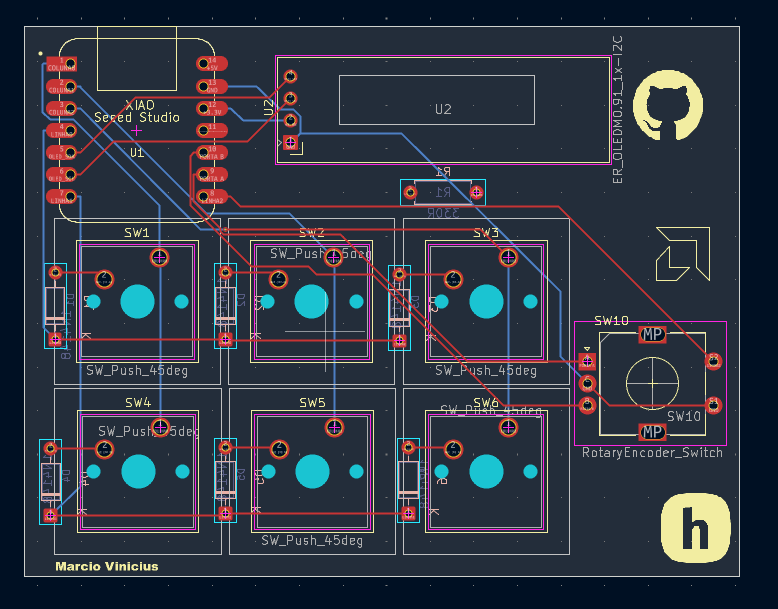Select the left pad of resistor R1

click(410, 192)
